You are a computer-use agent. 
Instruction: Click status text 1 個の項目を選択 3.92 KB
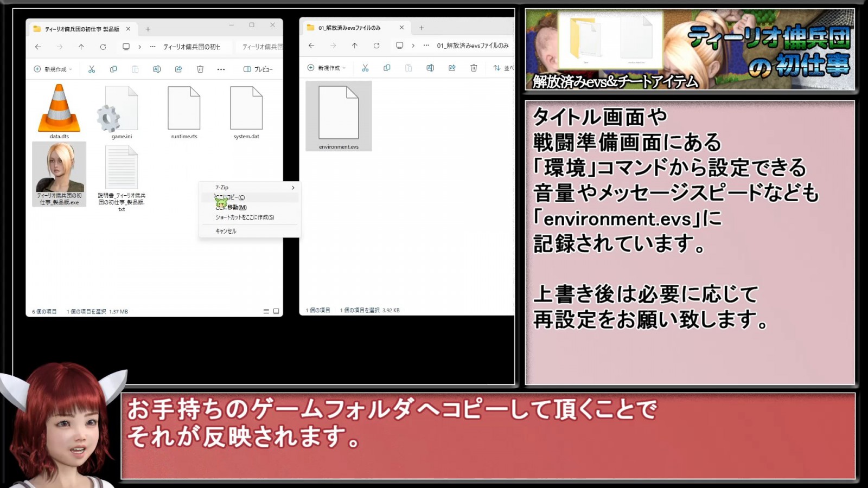[370, 310]
